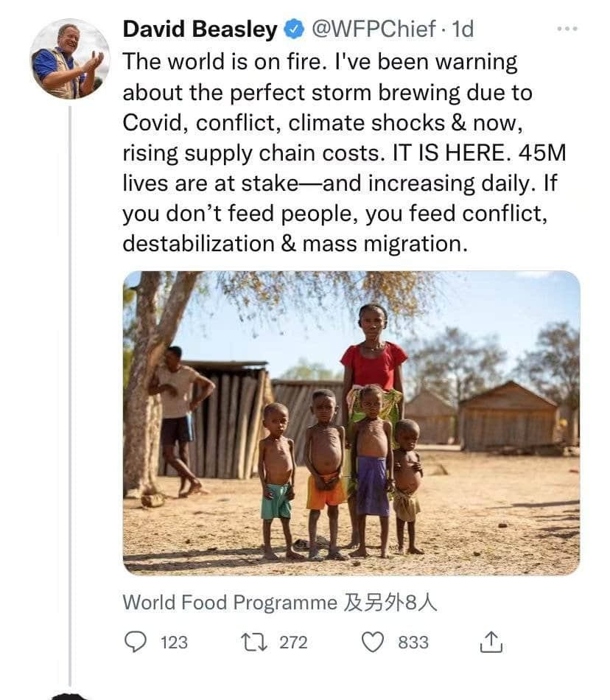Open David Beasley's profile avatar
Viewport: 610px width, 700px height.
point(69,58)
